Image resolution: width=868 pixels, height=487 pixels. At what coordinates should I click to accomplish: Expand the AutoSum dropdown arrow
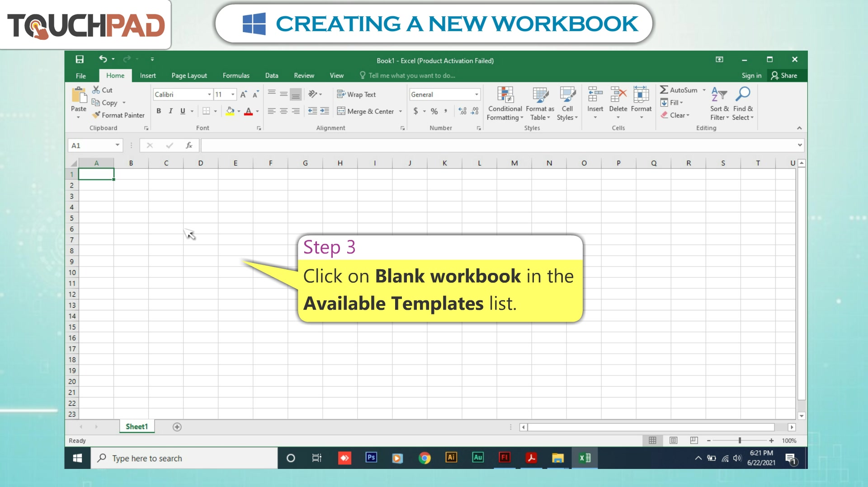point(704,90)
